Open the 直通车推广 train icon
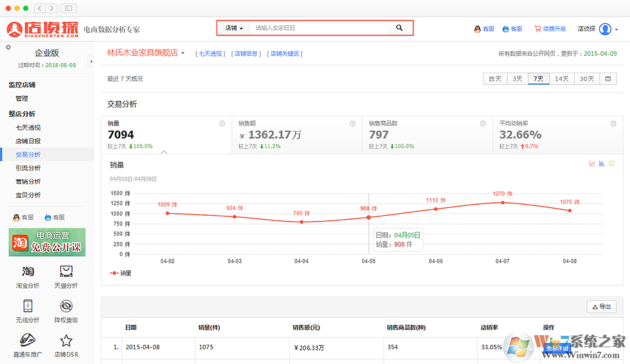Image resolution: width=630 pixels, height=364 pixels. [28, 345]
